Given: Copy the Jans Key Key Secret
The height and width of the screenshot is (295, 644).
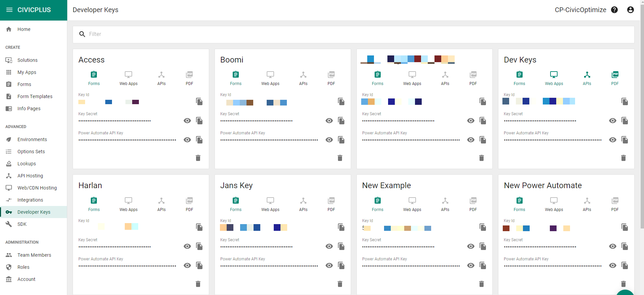Looking at the screenshot, I should click(341, 246).
